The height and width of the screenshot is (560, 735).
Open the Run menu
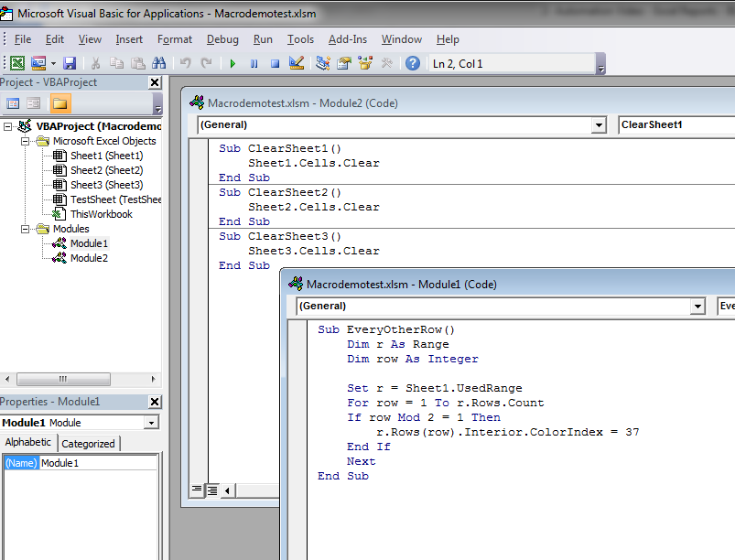coord(263,39)
